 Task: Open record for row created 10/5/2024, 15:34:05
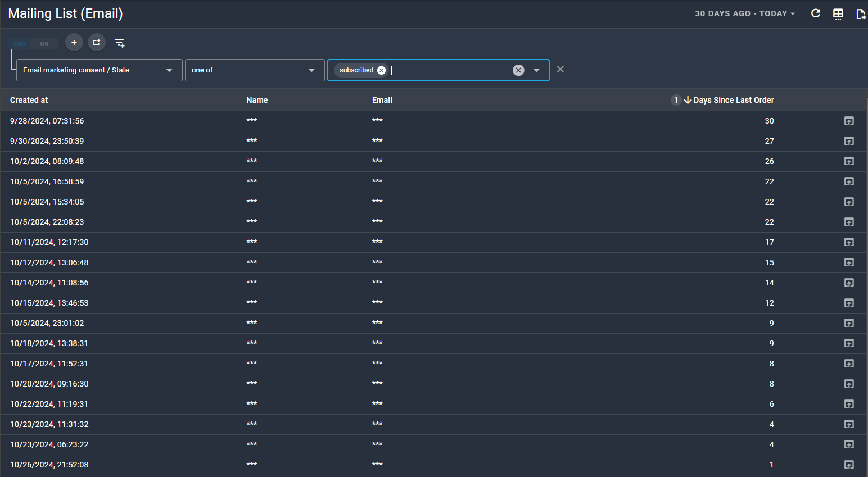pos(849,202)
